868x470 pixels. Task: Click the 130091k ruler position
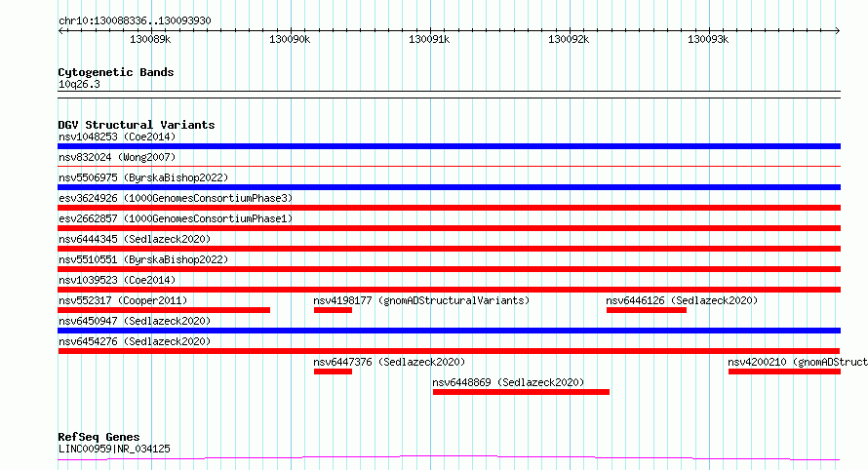429,39
